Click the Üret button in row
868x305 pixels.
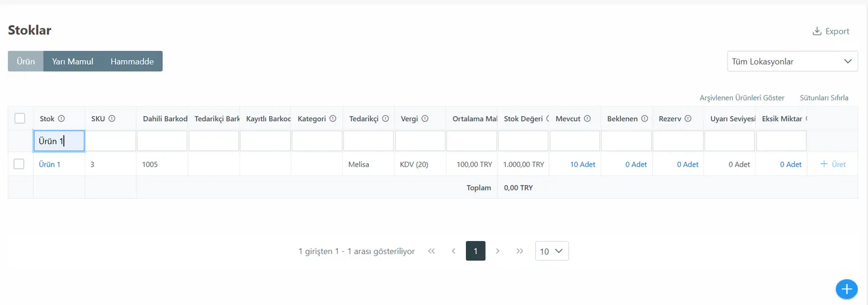pos(833,164)
